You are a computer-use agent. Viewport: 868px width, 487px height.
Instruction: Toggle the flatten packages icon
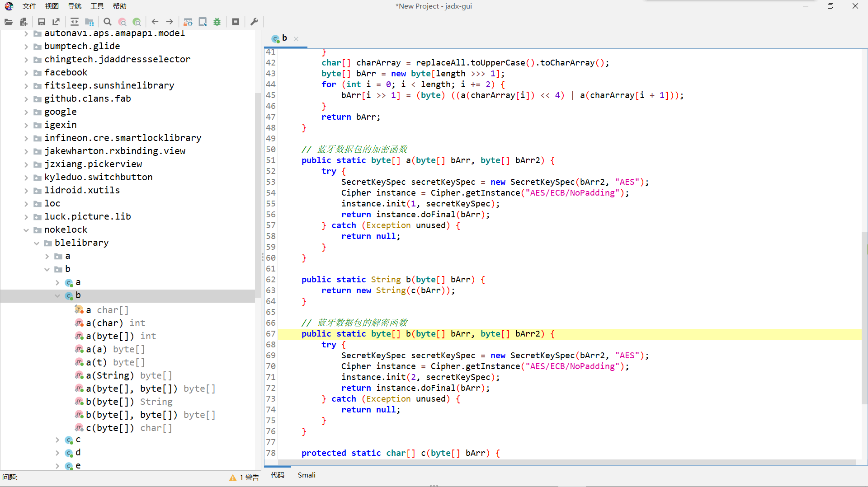point(90,22)
